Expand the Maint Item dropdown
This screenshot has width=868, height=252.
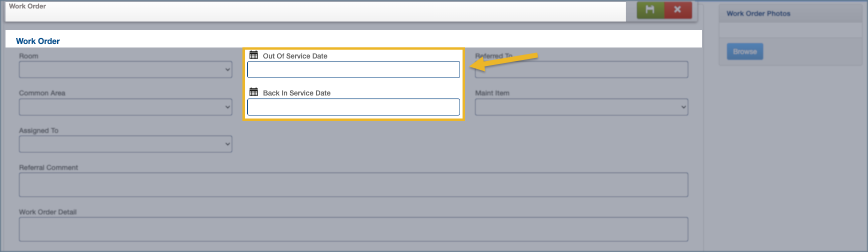tap(581, 107)
